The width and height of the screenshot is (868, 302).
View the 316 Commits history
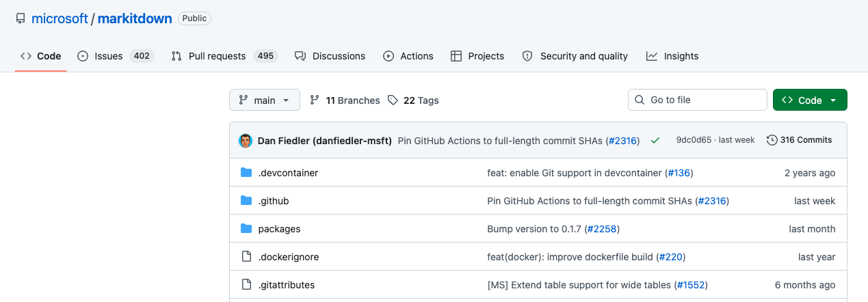[800, 140]
